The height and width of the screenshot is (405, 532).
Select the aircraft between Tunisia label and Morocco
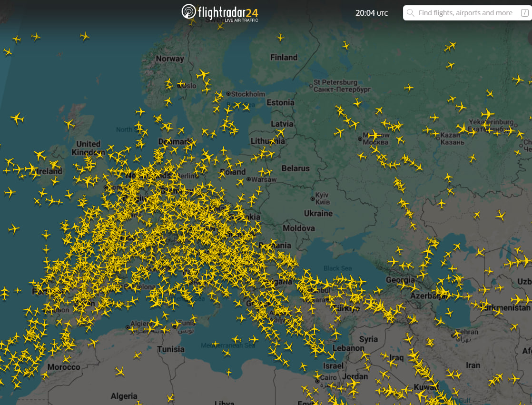137,355
